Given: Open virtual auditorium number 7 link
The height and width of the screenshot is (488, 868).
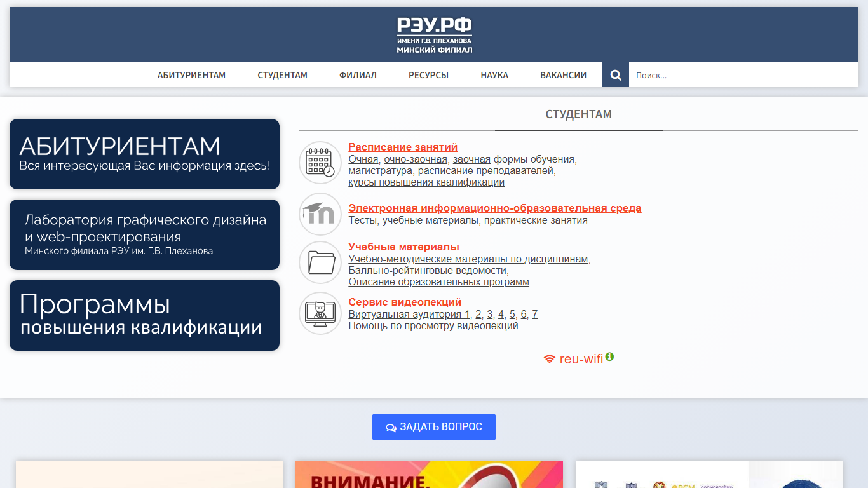Looking at the screenshot, I should (535, 315).
